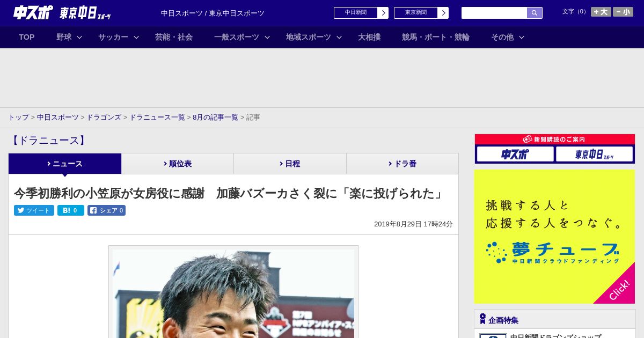This screenshot has width=644, height=338.
Task: Click 中日スポーツ breadcrumb link
Action: pyautogui.click(x=58, y=117)
